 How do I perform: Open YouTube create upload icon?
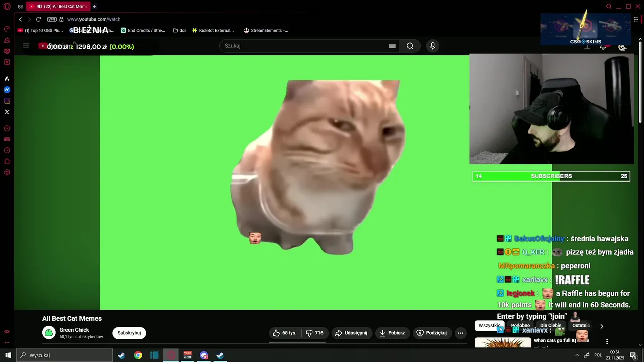[587, 47]
